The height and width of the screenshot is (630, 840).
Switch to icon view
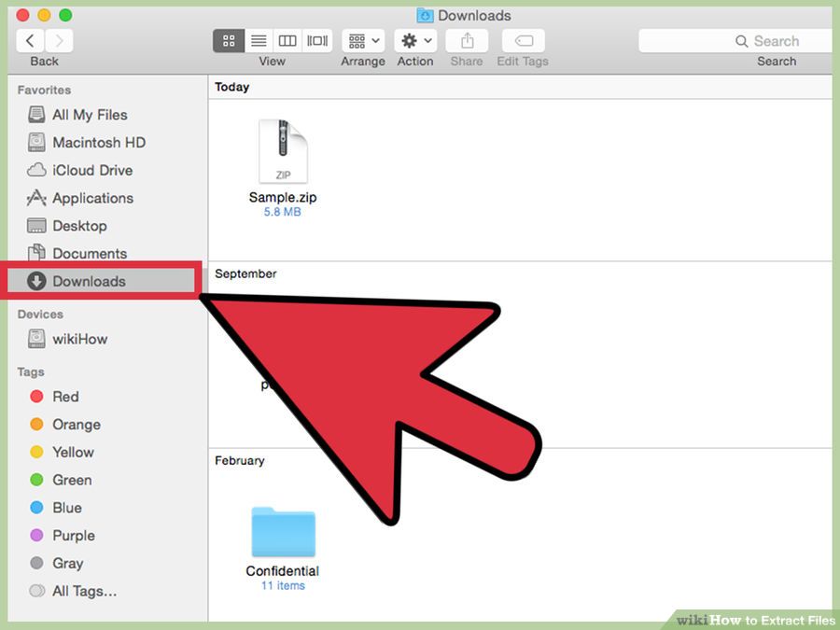(x=229, y=41)
